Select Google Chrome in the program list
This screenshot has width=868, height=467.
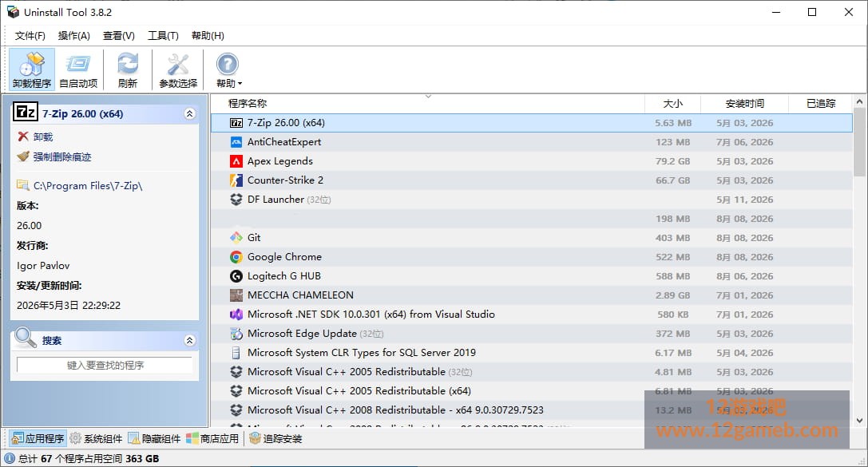(x=284, y=257)
